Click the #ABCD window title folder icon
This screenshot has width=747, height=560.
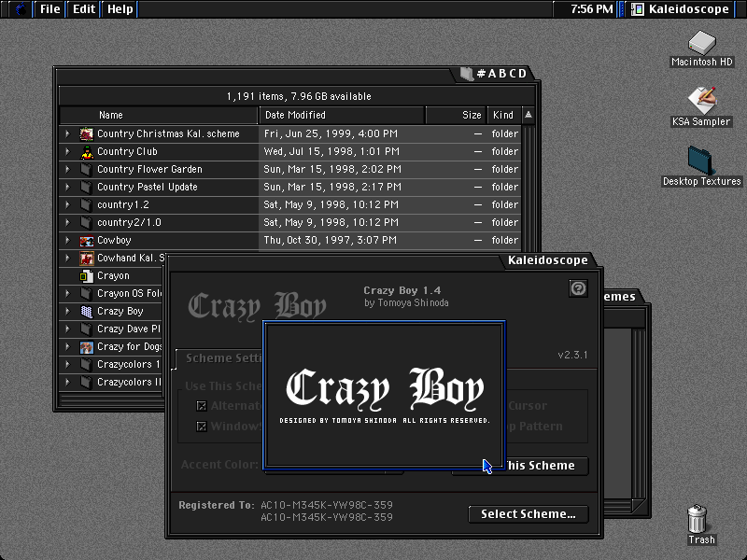(x=467, y=74)
